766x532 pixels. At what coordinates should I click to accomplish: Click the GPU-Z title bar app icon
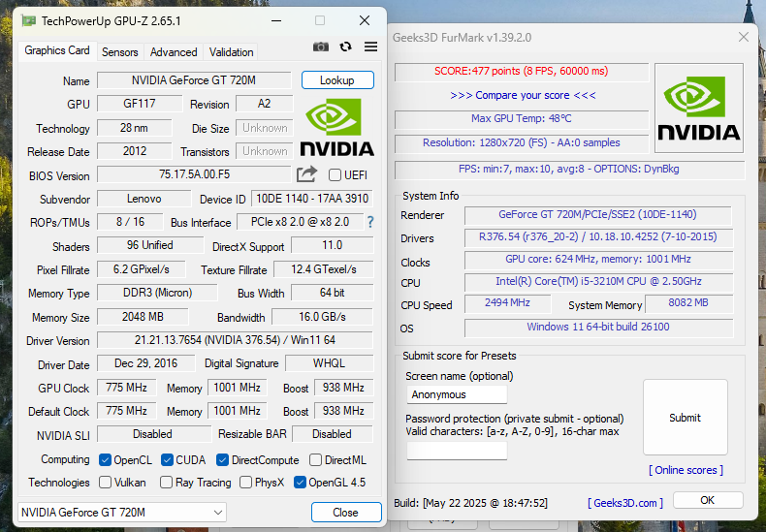(29, 21)
